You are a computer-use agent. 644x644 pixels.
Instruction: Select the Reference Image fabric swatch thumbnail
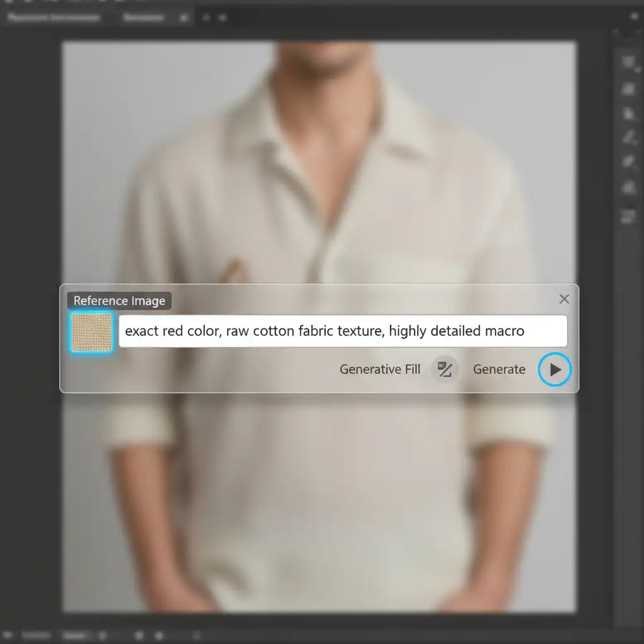(x=91, y=331)
